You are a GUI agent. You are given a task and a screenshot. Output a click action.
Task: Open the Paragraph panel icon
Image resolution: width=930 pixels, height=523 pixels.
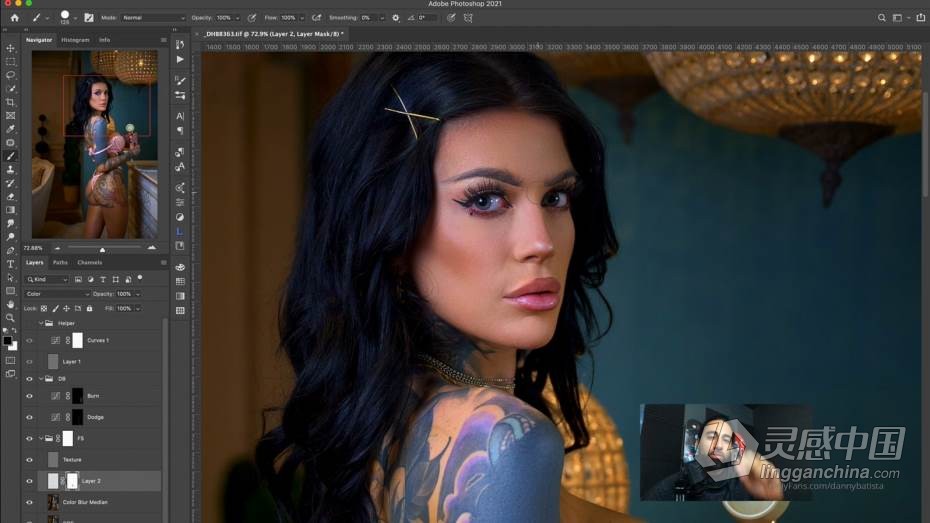180,130
